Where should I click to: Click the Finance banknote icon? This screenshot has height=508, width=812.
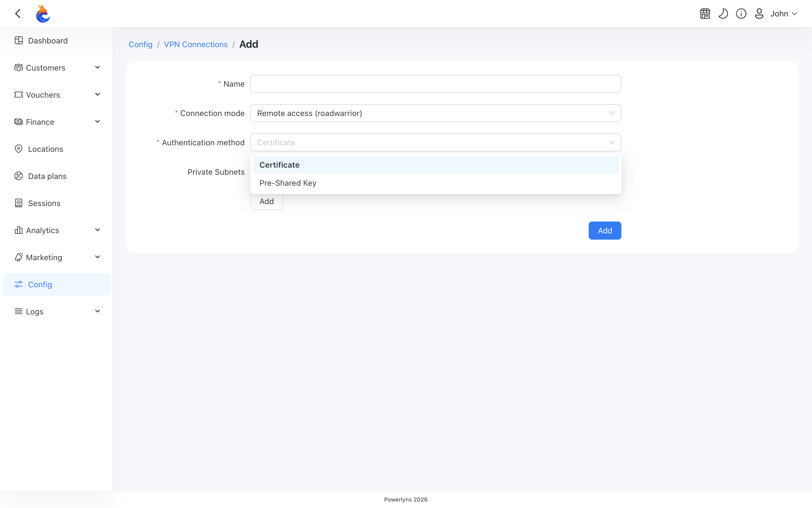point(18,122)
